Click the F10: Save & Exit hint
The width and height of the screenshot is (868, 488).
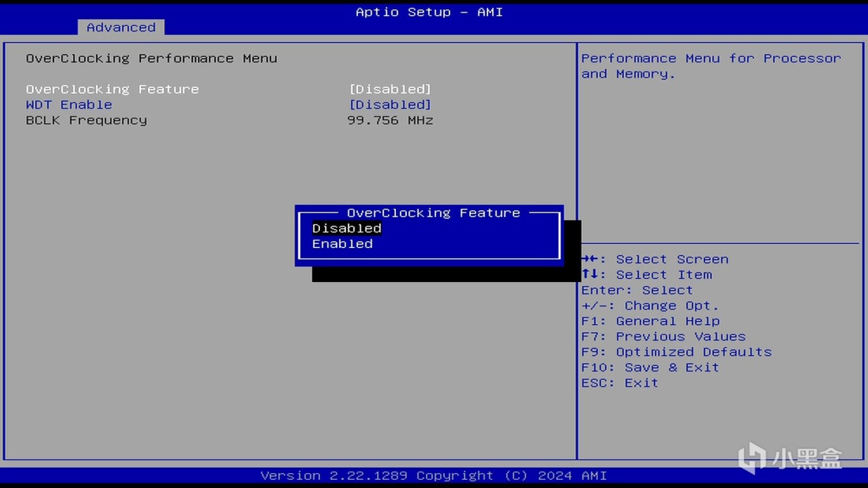pyautogui.click(x=650, y=368)
